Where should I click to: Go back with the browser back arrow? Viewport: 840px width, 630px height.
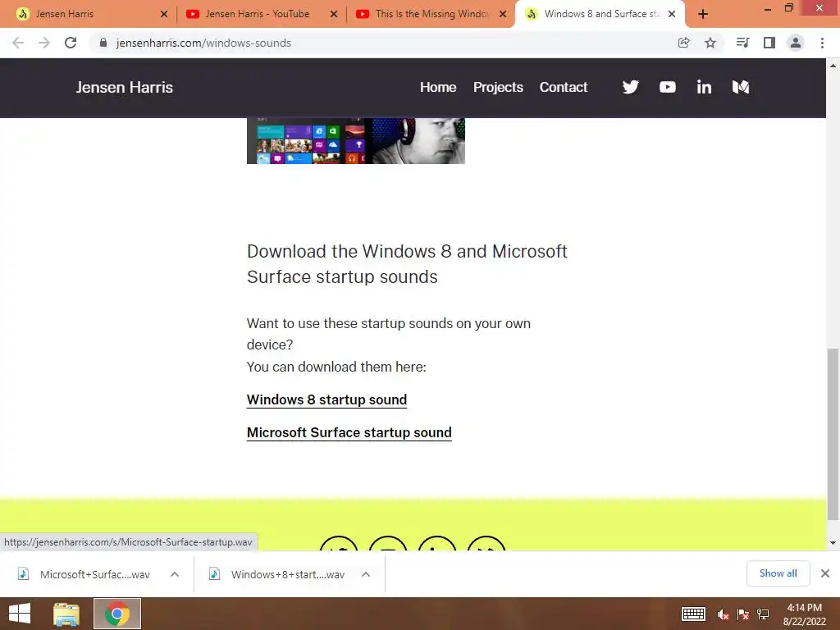18,43
